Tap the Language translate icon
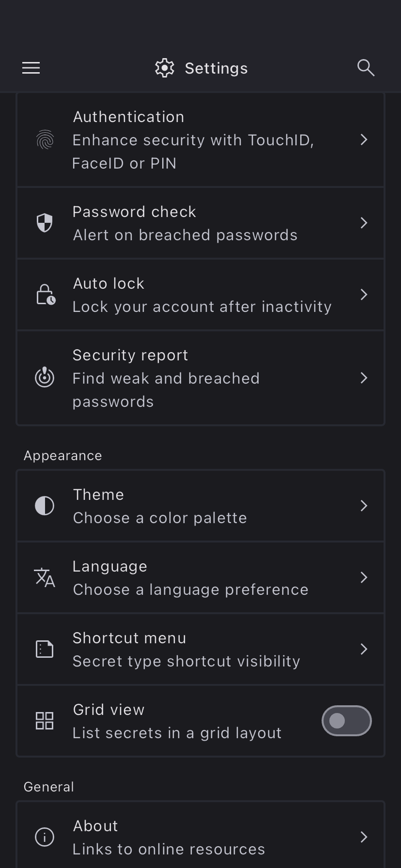401x868 pixels. point(45,577)
